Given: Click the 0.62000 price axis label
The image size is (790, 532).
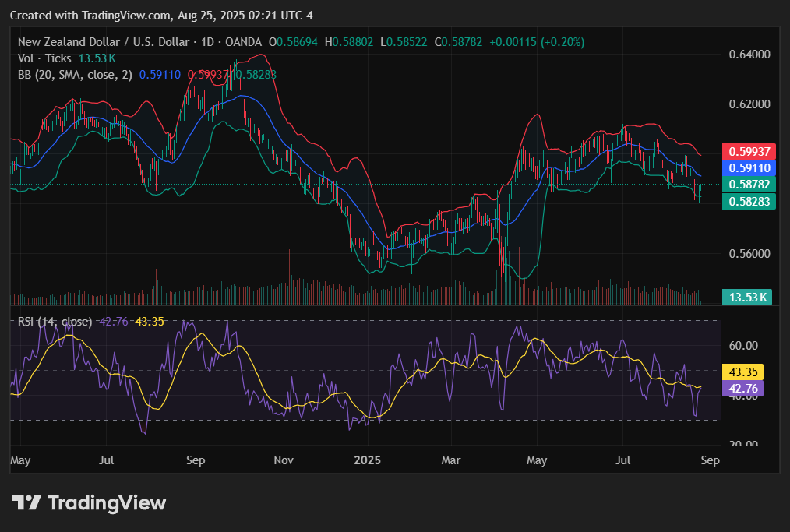Looking at the screenshot, I should (749, 104).
